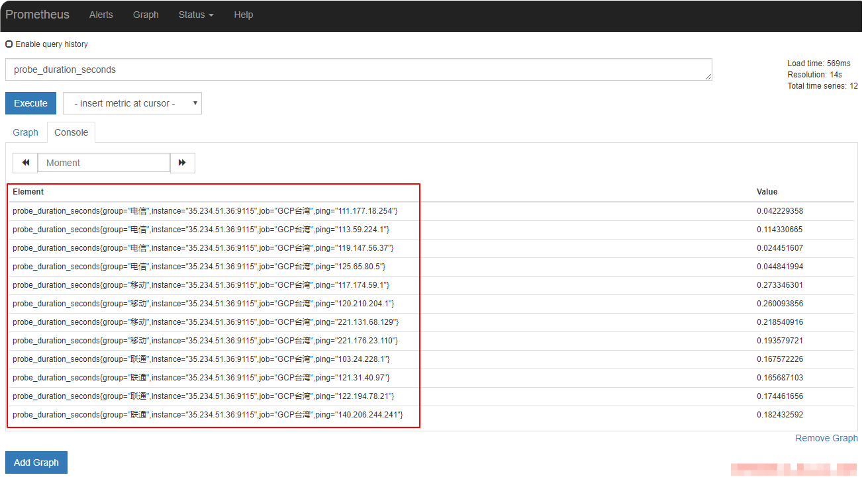Select the row with ping 111.177.18.254

[x=432, y=211]
